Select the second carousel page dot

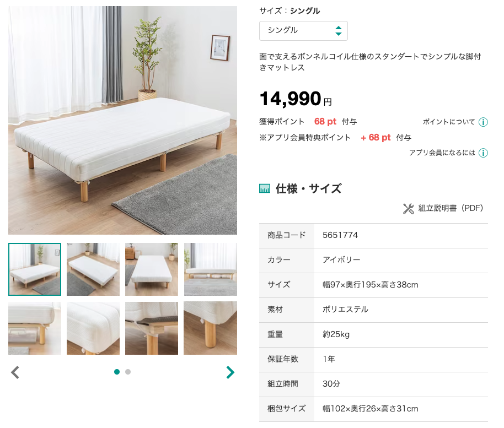point(128,372)
